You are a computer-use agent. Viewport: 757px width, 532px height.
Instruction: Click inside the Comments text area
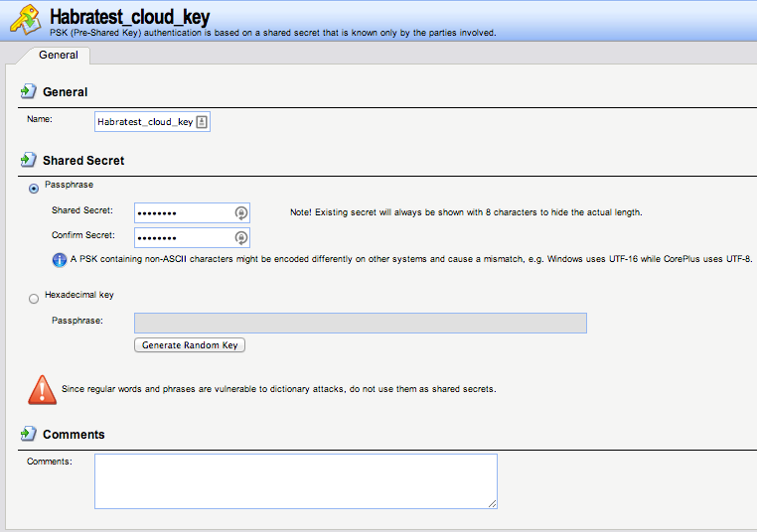tap(295, 481)
